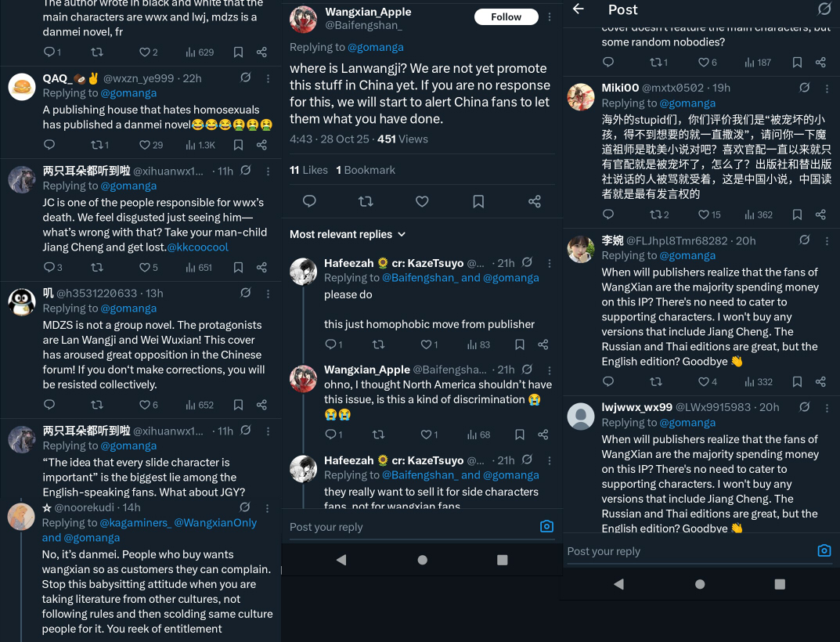Bookmark the main Wangxian_Apple post
This screenshot has height=642, width=840.
[x=478, y=201]
